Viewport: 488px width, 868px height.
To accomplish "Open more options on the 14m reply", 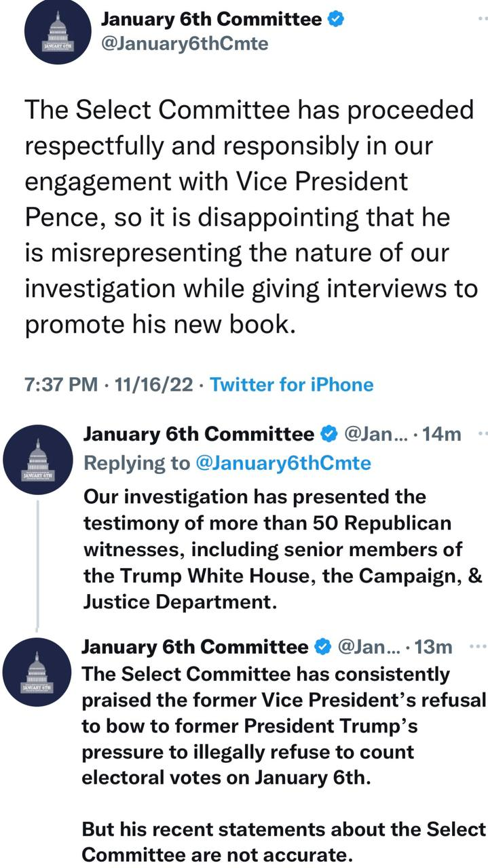I will click(482, 434).
